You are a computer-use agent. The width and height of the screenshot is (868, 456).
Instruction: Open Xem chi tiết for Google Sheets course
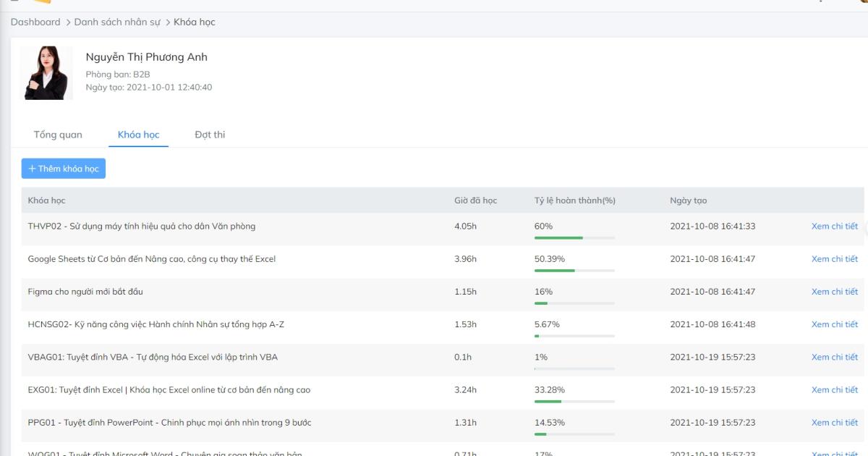(x=834, y=259)
